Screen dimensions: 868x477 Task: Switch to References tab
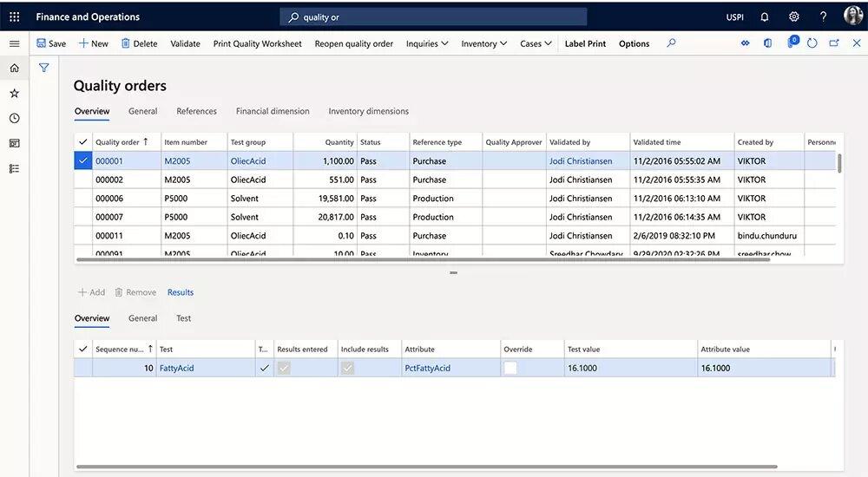click(x=196, y=111)
